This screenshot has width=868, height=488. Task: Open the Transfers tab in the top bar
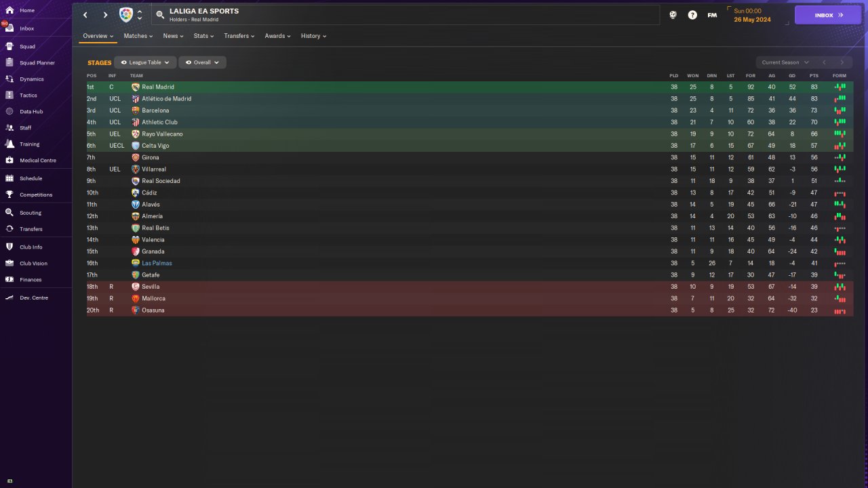[x=239, y=36]
